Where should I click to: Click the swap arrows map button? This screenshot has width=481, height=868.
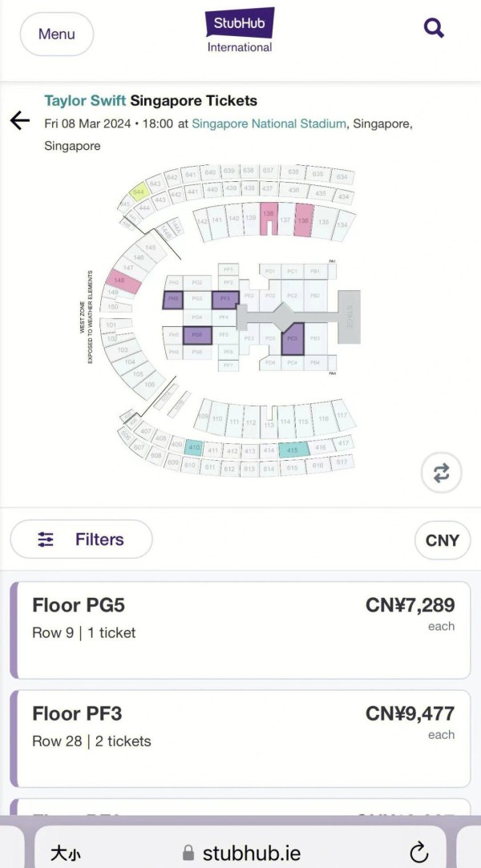tap(442, 473)
